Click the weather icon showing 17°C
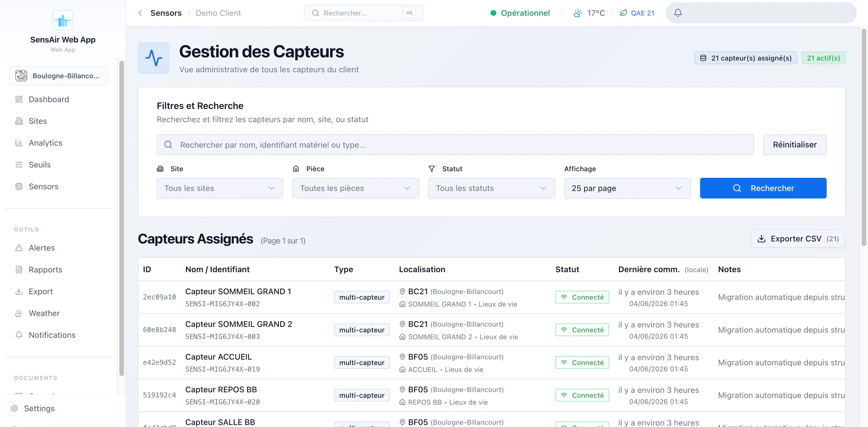Screen dimensions: 868x427 578,13
